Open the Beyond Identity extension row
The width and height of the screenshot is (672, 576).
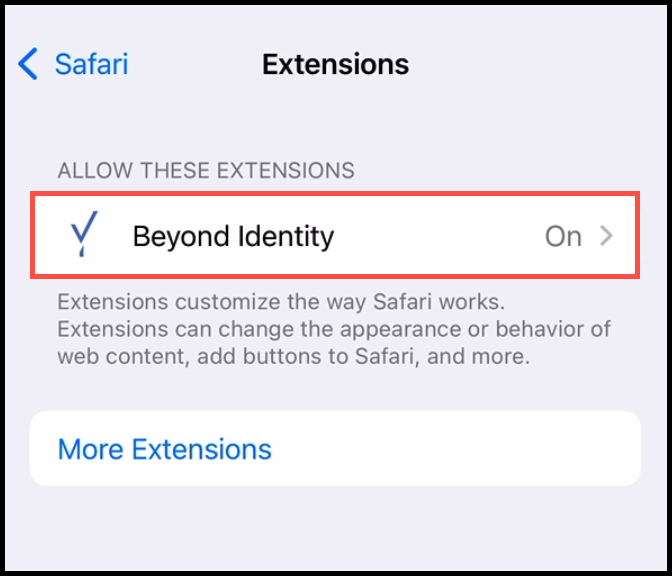click(335, 235)
